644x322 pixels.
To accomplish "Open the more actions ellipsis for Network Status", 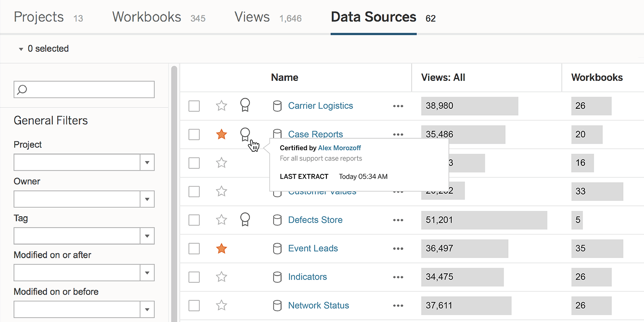I will pos(398,306).
